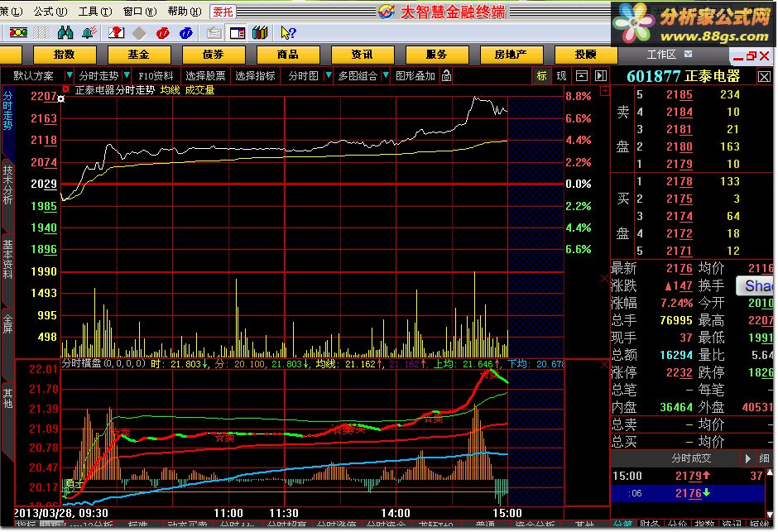Click 图形叠加 in toolbar
Image resolution: width=778 pixels, height=532 pixels.
tap(415, 76)
